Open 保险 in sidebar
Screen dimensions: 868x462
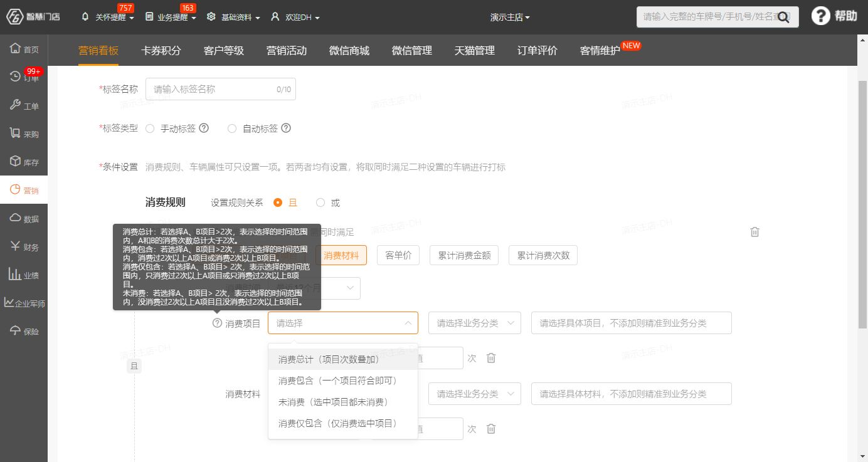tap(24, 331)
